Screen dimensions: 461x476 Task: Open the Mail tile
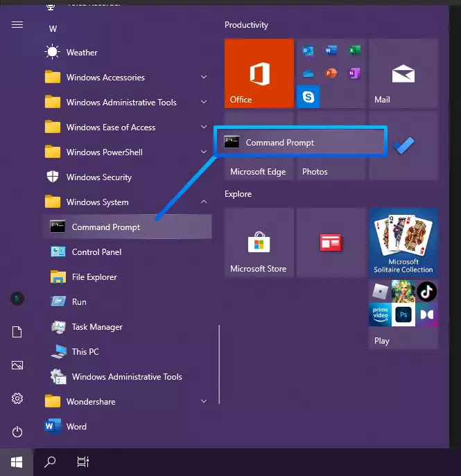point(403,73)
